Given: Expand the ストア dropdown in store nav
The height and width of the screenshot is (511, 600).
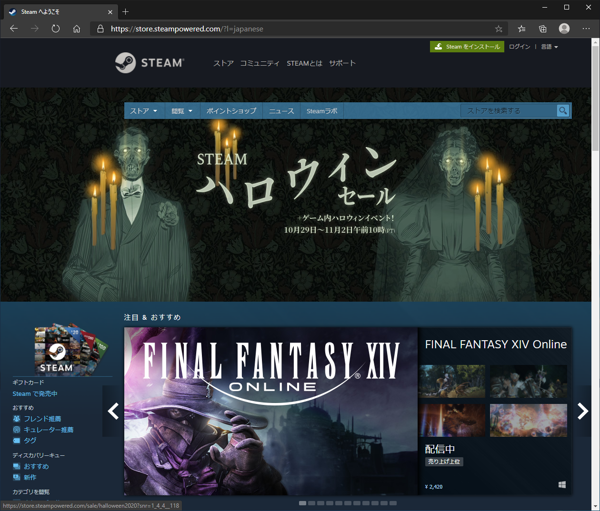Looking at the screenshot, I should click(x=144, y=111).
